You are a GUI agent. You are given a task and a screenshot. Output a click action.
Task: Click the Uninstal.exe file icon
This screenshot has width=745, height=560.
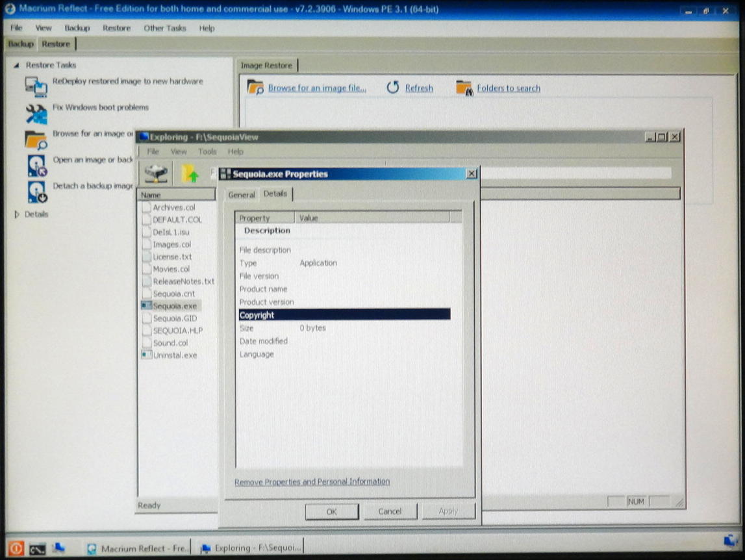[147, 355]
